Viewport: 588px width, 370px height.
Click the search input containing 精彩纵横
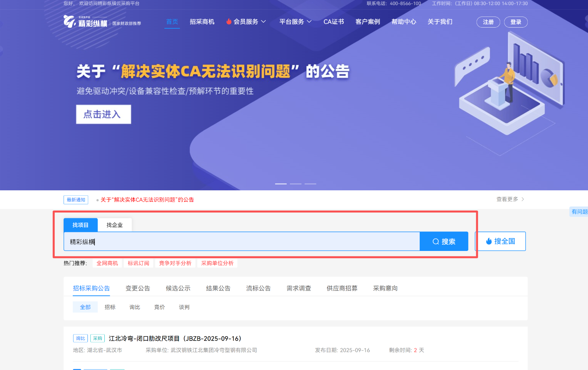(242, 241)
